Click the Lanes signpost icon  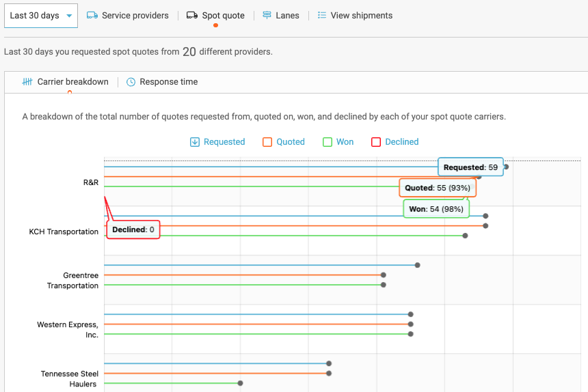pos(267,15)
